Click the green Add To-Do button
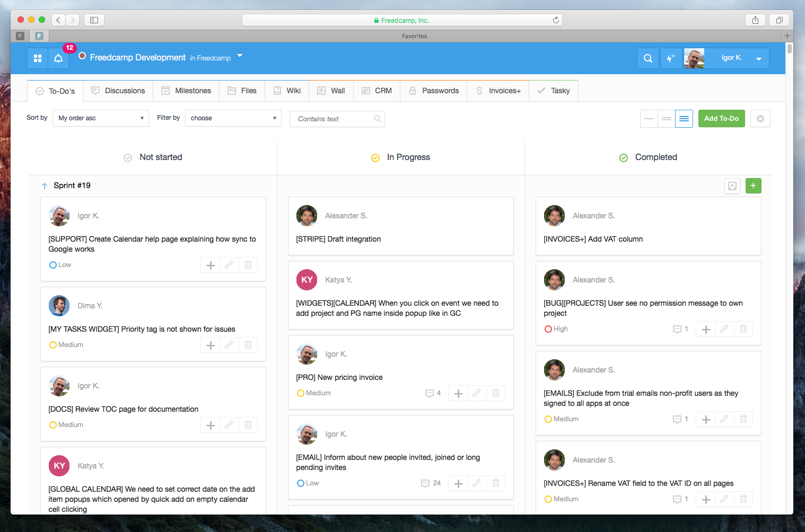Screen dimensions: 805x532 722,119
